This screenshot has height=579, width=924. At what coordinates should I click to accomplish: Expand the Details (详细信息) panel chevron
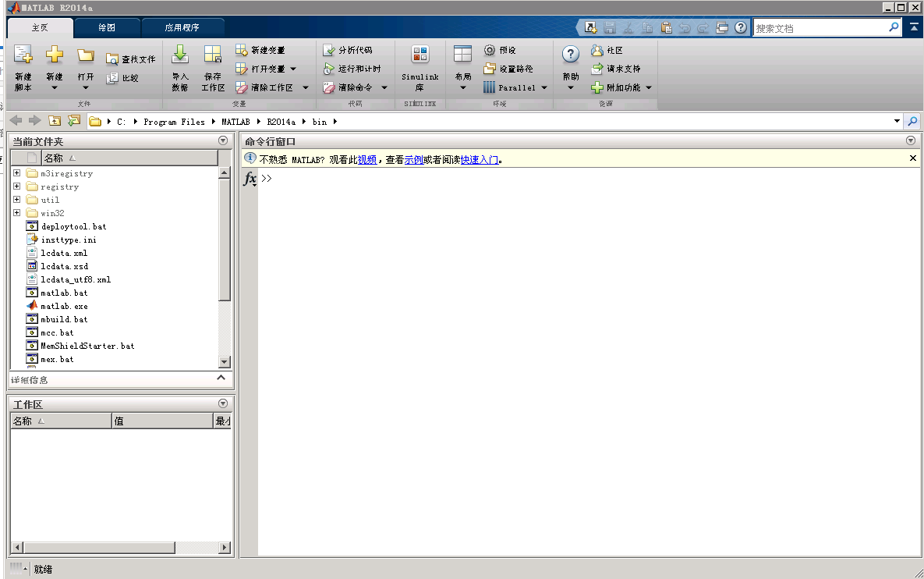221,378
